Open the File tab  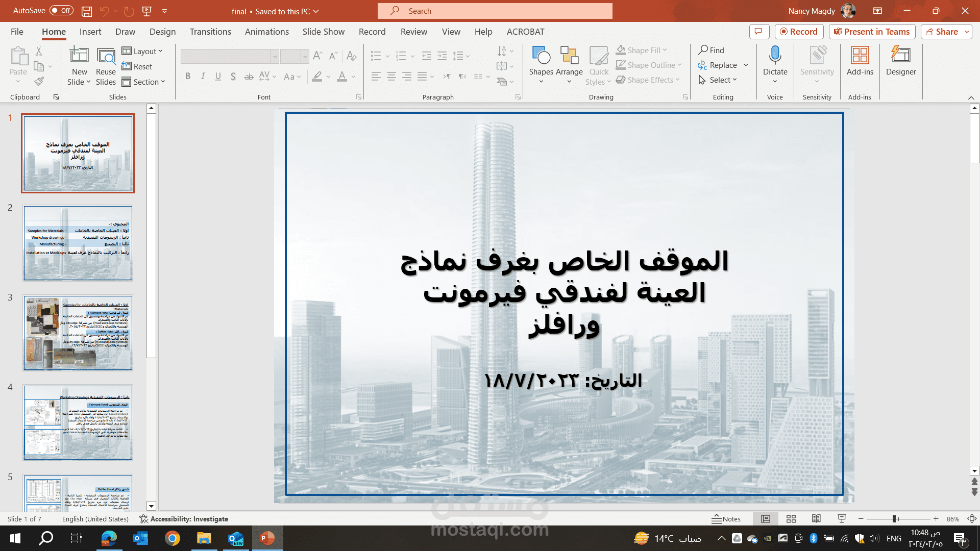tap(17, 32)
